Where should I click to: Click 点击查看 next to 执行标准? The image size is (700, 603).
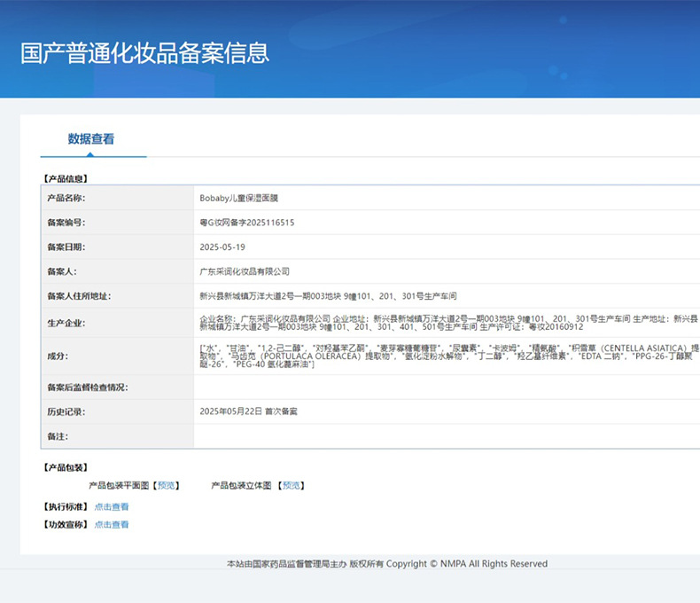[112, 506]
